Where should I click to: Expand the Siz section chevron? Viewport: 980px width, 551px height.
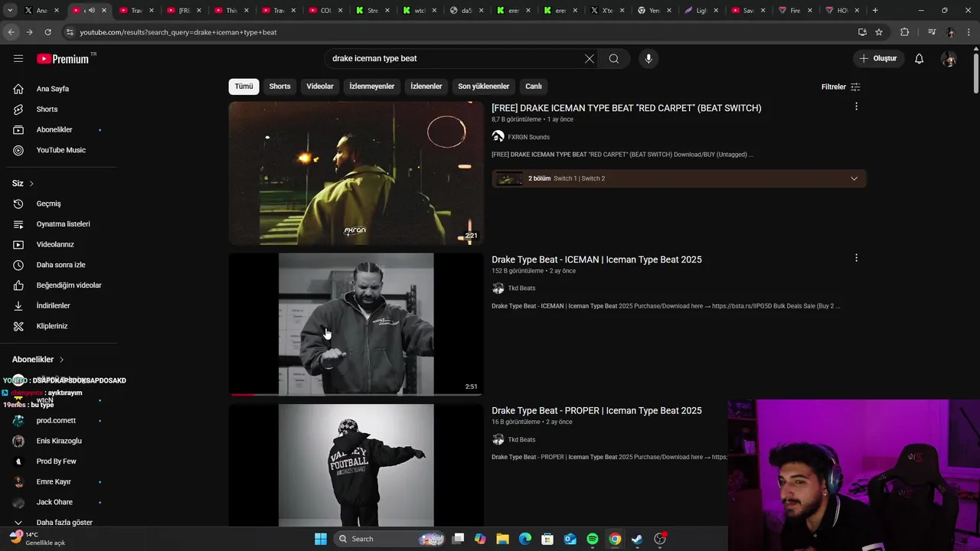[x=31, y=184]
